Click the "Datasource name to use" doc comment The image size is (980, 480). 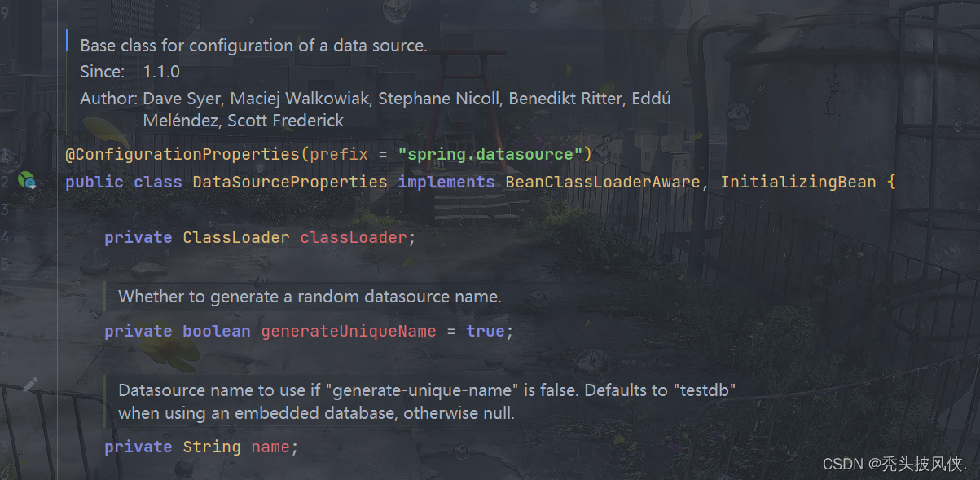pyautogui.click(x=428, y=402)
